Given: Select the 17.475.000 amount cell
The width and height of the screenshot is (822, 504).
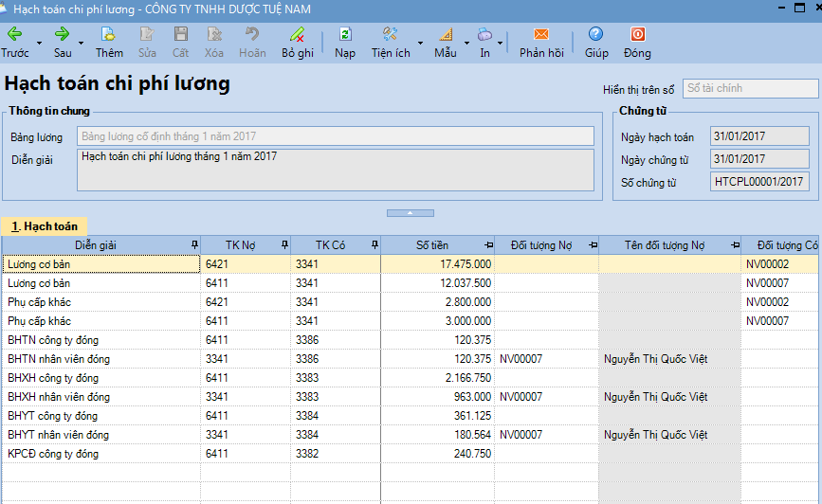Looking at the screenshot, I should coord(438,264).
